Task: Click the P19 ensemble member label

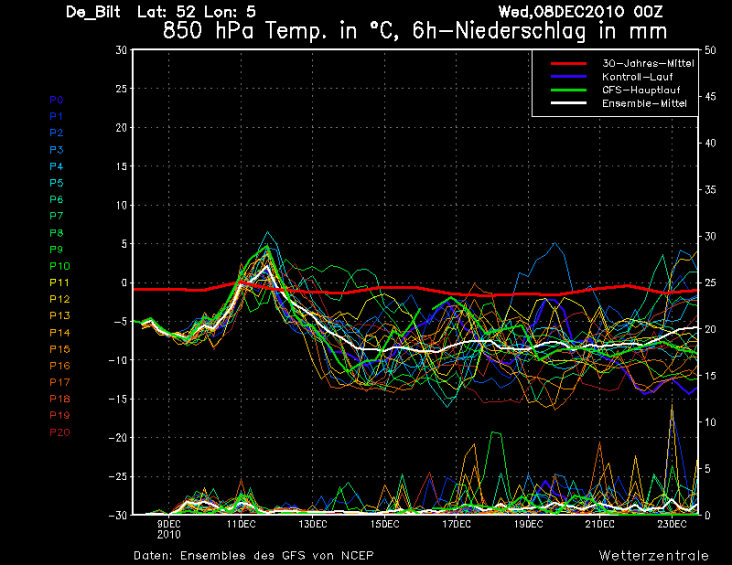Action: point(60,415)
